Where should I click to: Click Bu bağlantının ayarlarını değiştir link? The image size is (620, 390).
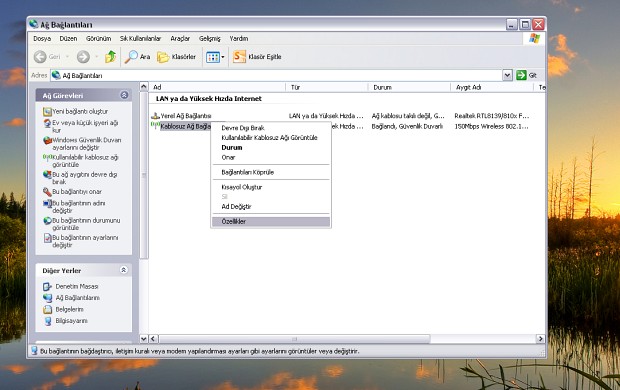[x=85, y=241]
